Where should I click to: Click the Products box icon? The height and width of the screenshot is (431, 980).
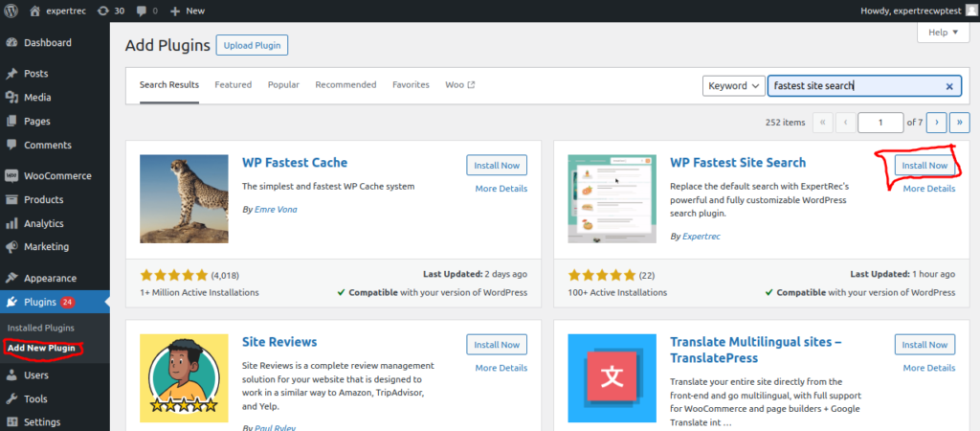point(11,199)
